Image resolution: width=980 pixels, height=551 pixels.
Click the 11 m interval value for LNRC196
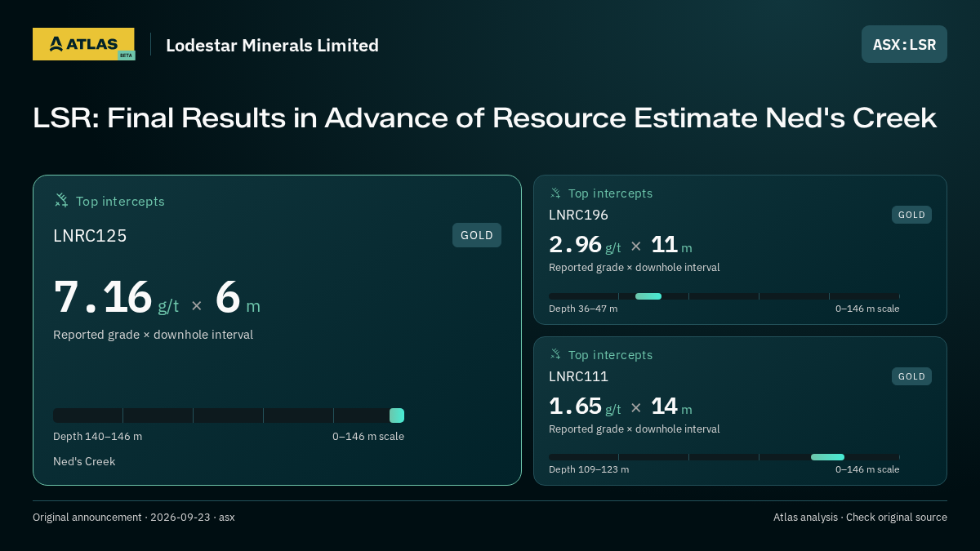pyautogui.click(x=671, y=245)
